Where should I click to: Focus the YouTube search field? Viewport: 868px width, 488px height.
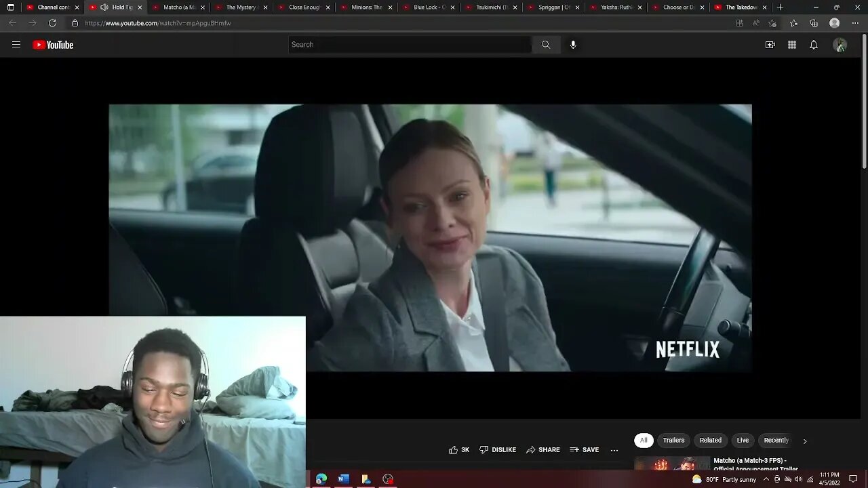point(410,45)
